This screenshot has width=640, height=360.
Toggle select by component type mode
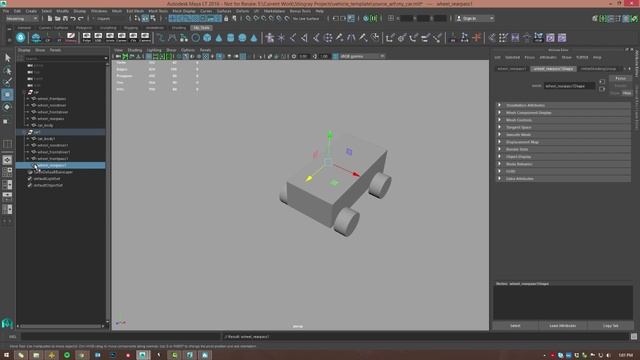(153, 18)
